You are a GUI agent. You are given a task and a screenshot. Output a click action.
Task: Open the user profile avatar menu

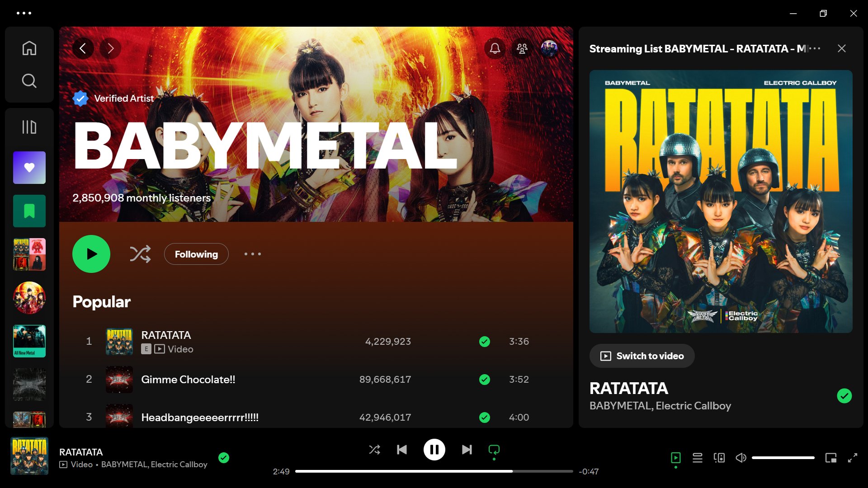[x=549, y=48]
